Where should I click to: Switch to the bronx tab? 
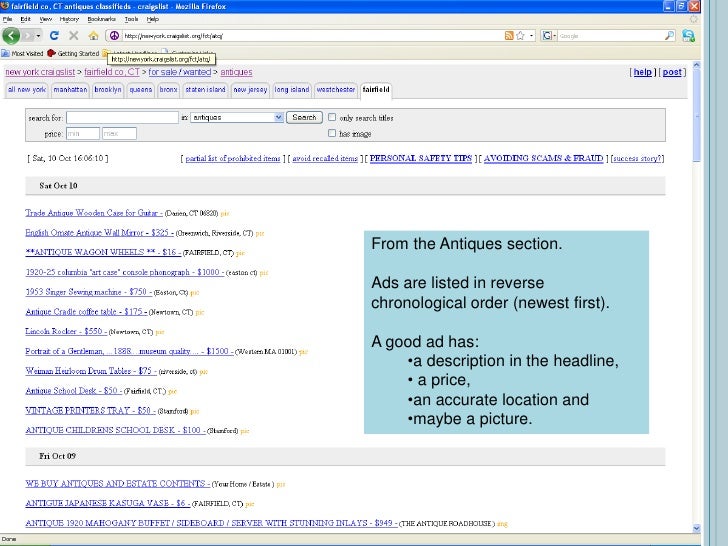pos(169,90)
